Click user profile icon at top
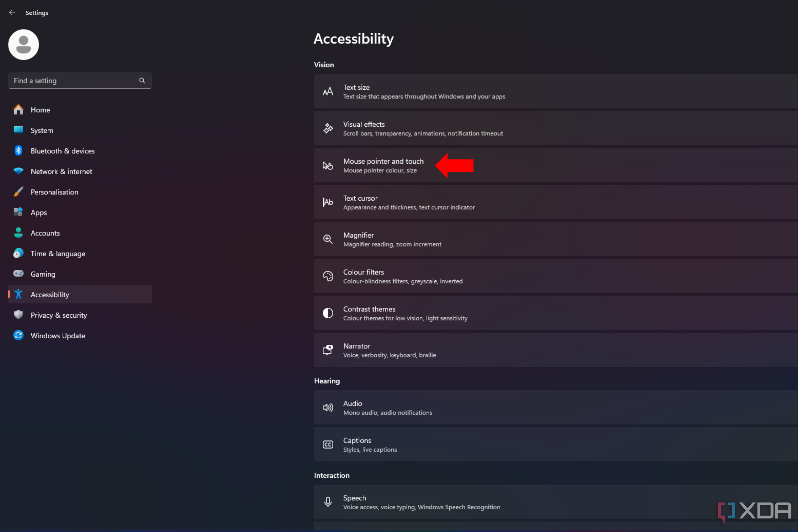The image size is (798, 532). (24, 44)
